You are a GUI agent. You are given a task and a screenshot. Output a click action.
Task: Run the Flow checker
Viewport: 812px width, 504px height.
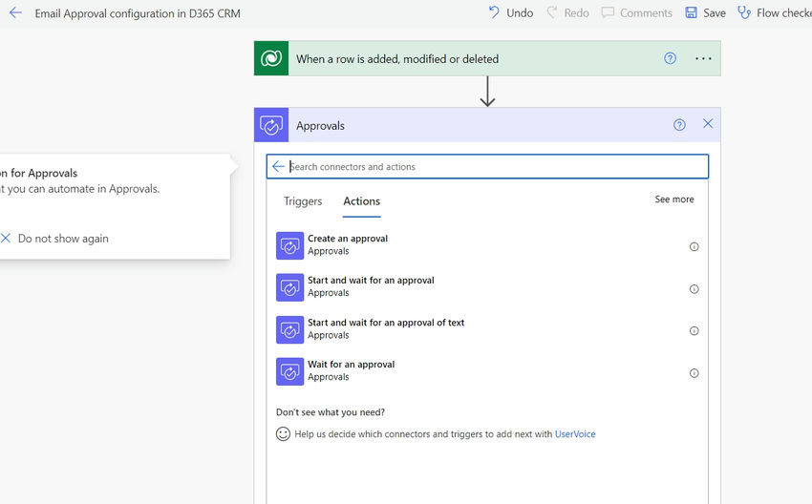pyautogui.click(x=774, y=13)
